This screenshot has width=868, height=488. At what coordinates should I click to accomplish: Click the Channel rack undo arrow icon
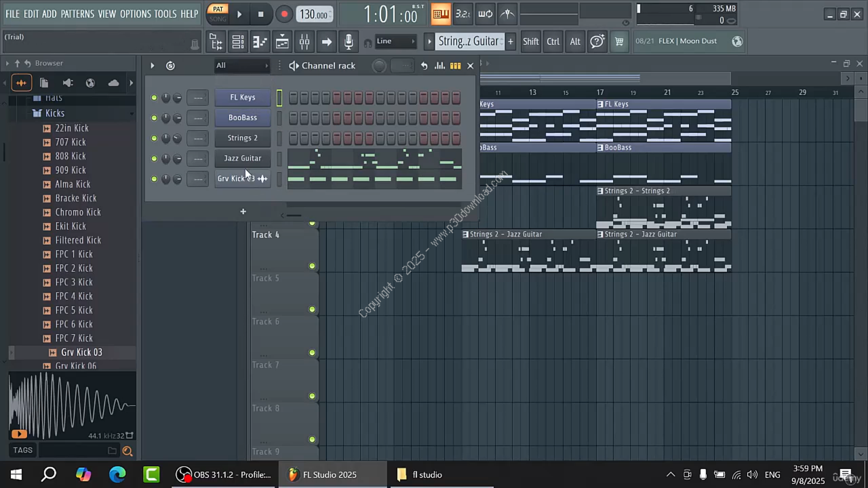[425, 66]
